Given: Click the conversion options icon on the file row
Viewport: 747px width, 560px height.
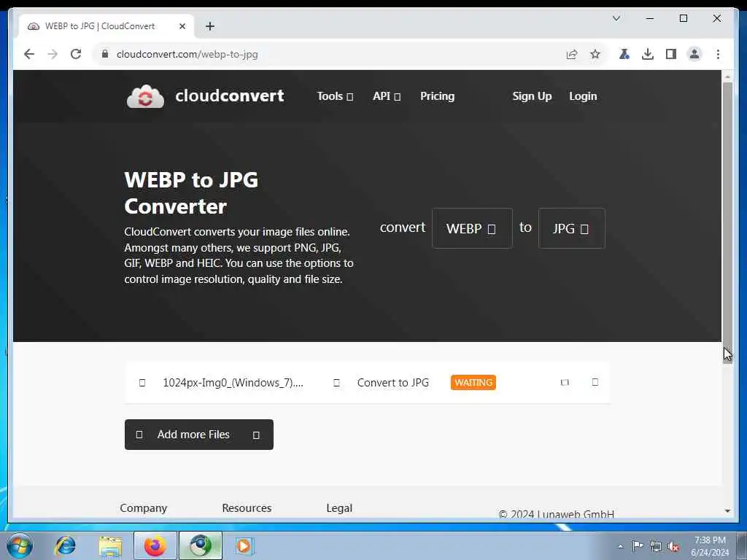Looking at the screenshot, I should [x=565, y=382].
